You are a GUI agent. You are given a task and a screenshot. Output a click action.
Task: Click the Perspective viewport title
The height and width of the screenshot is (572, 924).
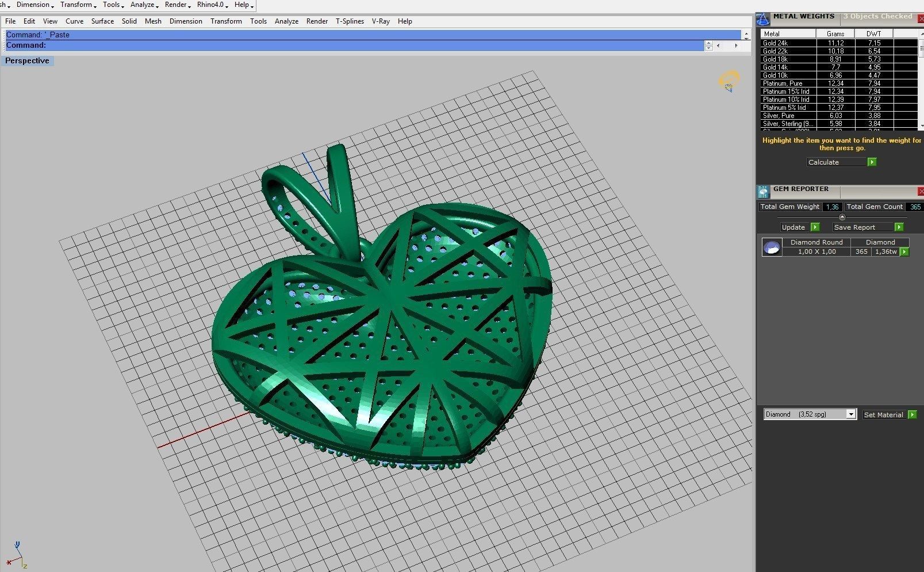(27, 61)
